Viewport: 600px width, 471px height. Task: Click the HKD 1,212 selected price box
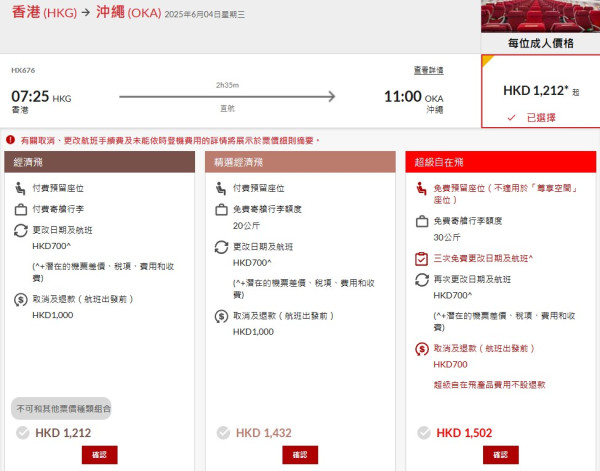pos(540,91)
